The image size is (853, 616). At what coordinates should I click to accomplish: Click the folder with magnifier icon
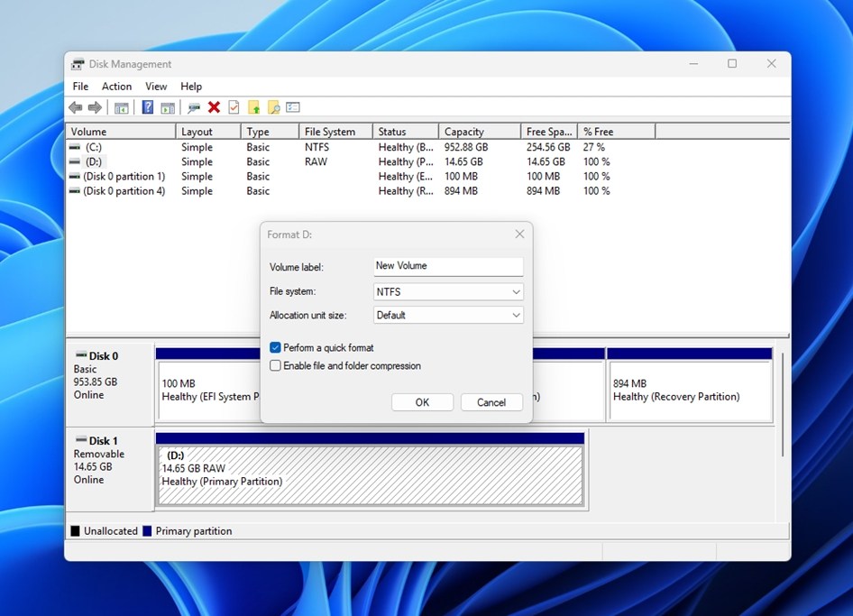pyautogui.click(x=273, y=107)
